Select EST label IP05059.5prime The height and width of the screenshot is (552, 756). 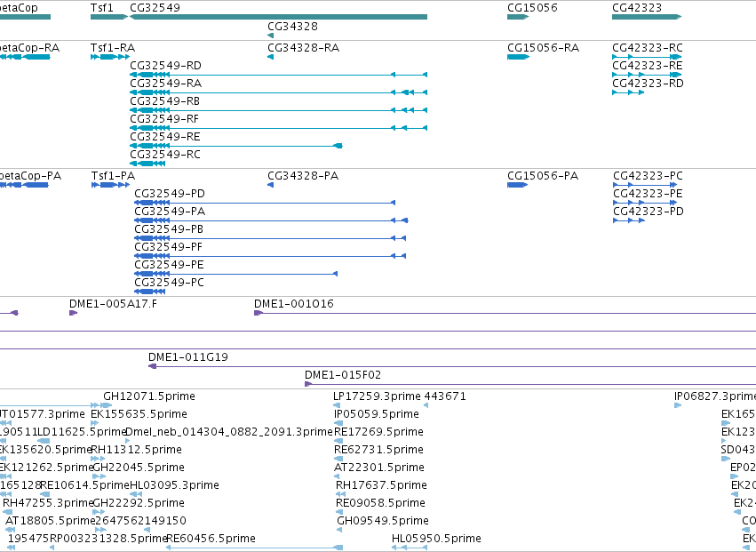(377, 414)
